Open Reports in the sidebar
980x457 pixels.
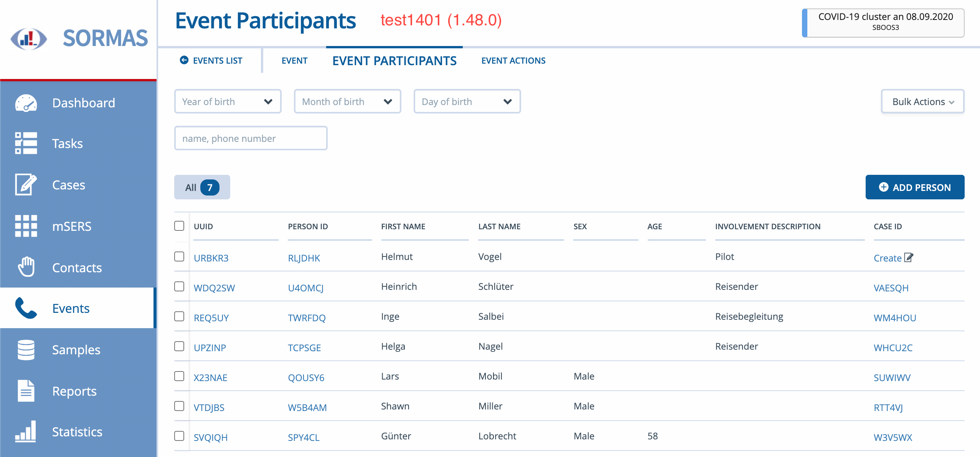(78, 391)
